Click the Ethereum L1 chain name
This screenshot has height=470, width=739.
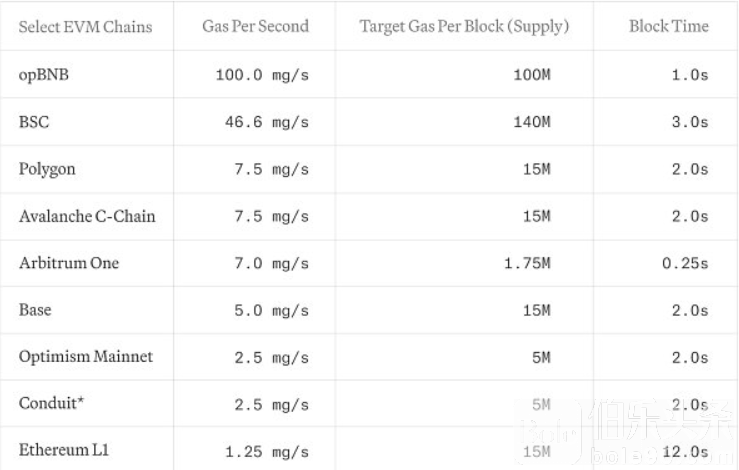[x=63, y=451]
